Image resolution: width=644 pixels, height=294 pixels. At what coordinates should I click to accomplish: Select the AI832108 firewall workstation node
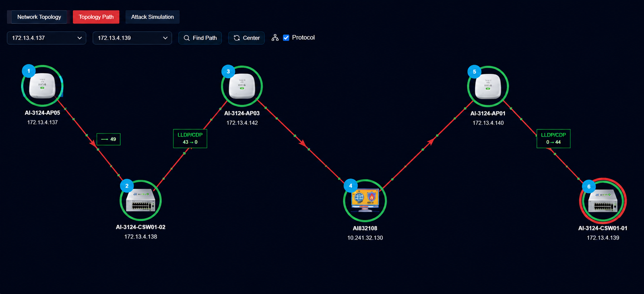[x=365, y=201]
